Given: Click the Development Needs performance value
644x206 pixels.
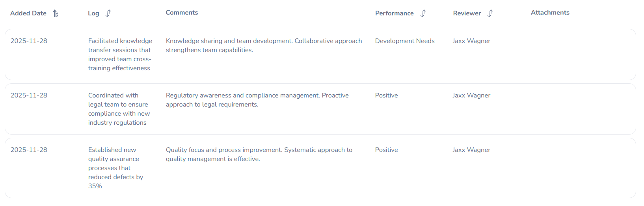Looking at the screenshot, I should pos(404,41).
